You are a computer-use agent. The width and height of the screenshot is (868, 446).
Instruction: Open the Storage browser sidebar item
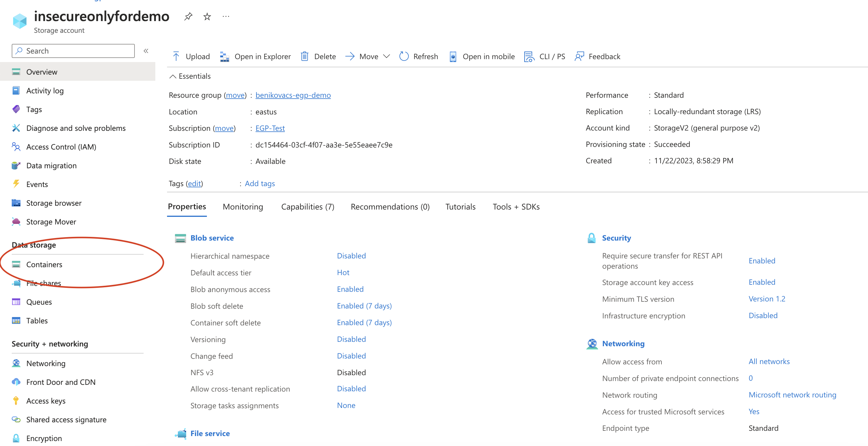[x=54, y=203]
